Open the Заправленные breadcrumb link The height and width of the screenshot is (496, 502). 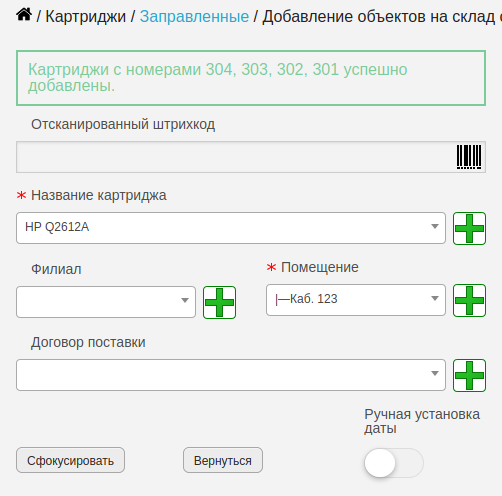(194, 16)
